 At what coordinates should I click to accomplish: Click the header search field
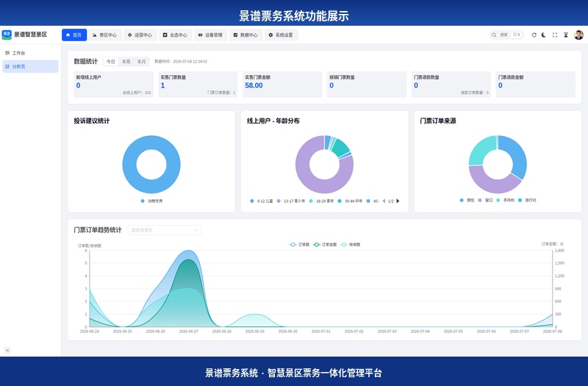[506, 35]
